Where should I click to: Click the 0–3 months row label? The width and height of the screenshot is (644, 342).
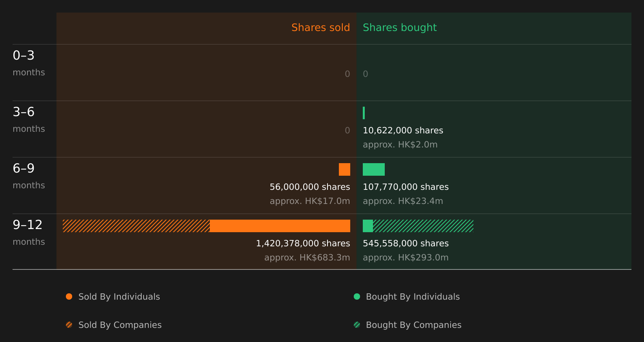(x=29, y=63)
